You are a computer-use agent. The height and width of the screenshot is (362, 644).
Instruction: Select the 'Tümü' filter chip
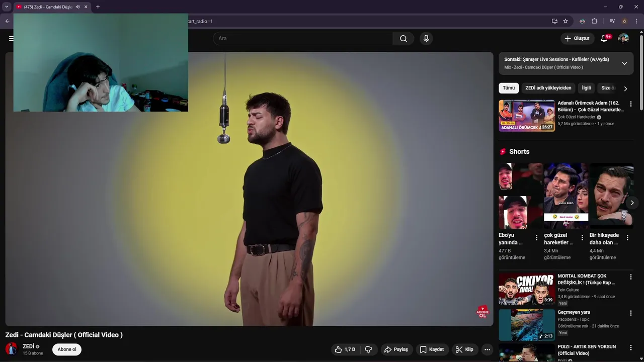tap(509, 88)
